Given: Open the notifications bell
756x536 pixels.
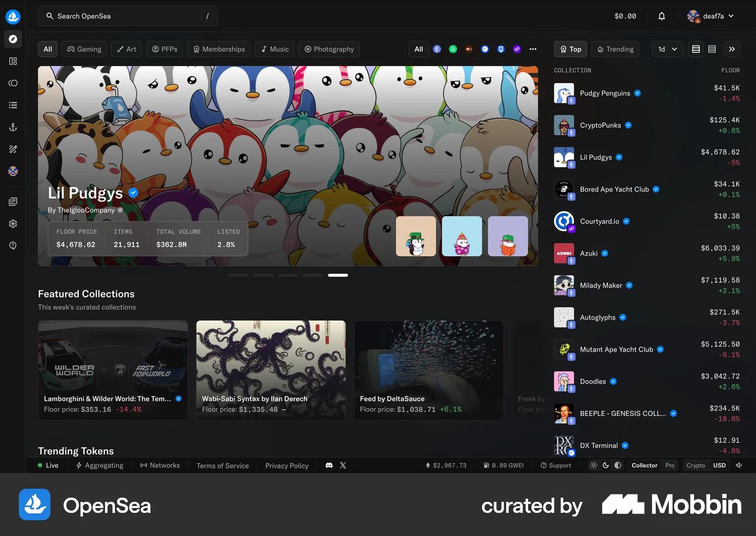Looking at the screenshot, I should click(x=661, y=16).
